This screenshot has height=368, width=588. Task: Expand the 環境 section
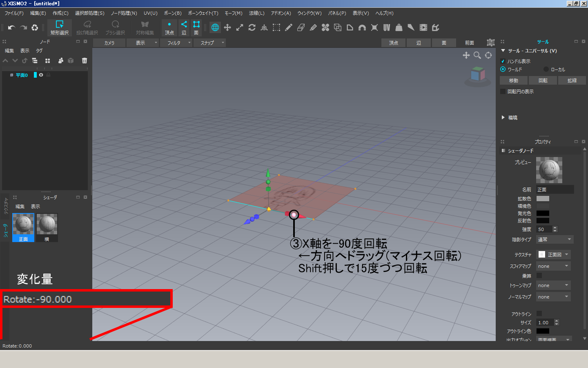tap(503, 117)
